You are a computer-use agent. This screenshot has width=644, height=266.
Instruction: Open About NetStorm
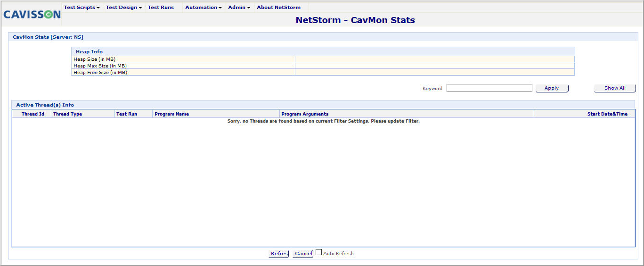pos(279,8)
